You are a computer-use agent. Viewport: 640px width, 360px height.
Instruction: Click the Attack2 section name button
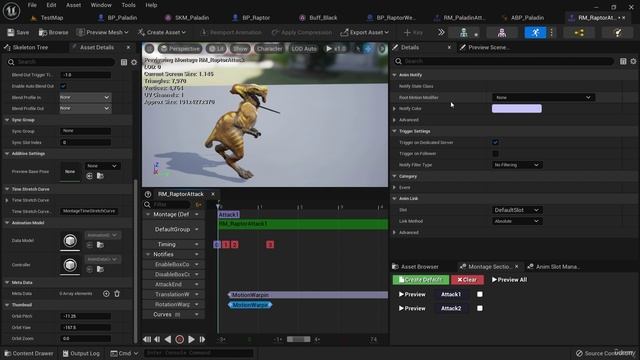[451, 308]
